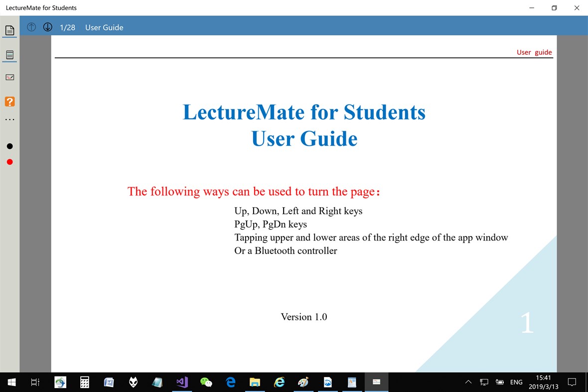Open WeChat from the taskbar

pyautogui.click(x=206, y=382)
